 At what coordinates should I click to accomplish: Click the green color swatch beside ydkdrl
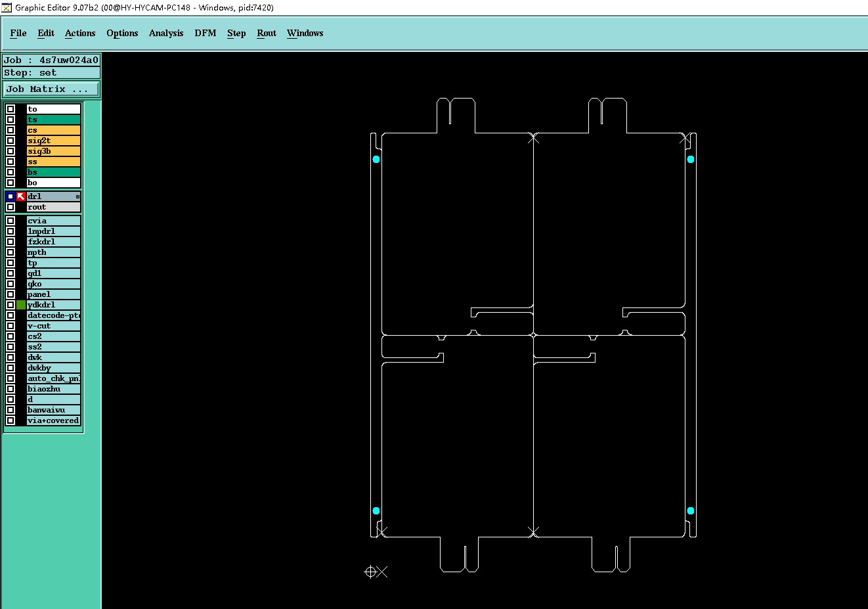point(21,305)
